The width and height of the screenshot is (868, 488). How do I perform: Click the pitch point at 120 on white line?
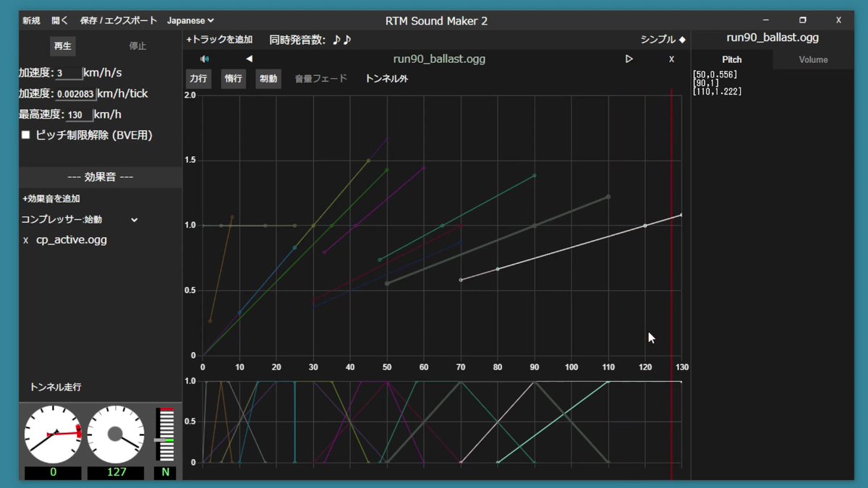[x=645, y=226]
